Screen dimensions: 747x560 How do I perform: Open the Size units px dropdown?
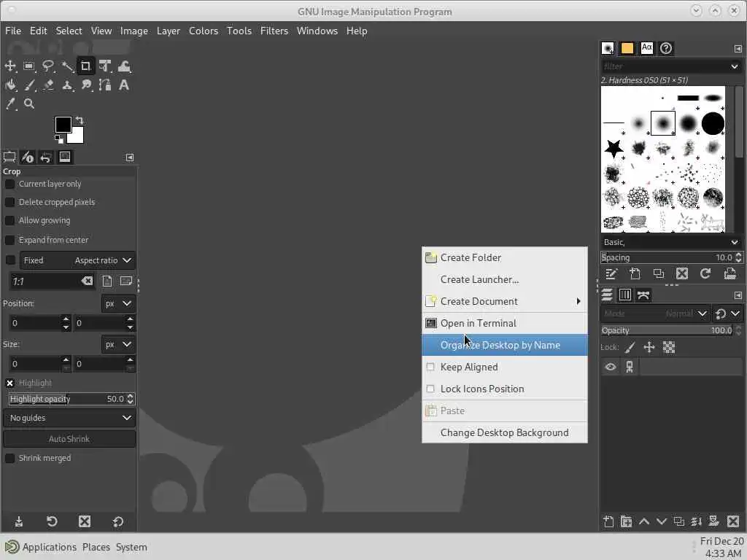coord(118,344)
